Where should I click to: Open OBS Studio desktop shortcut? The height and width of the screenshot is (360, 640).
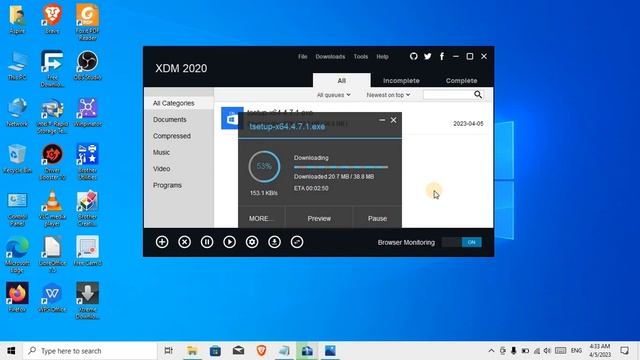87,65
